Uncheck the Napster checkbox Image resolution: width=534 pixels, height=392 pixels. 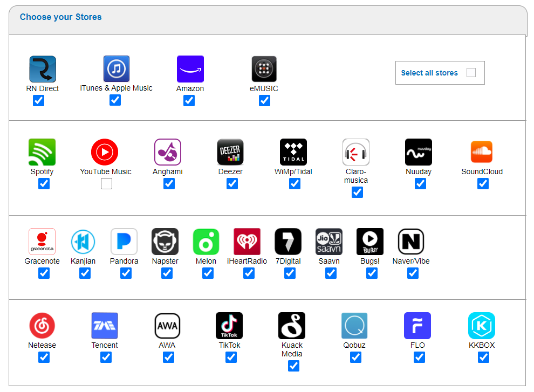click(x=167, y=273)
